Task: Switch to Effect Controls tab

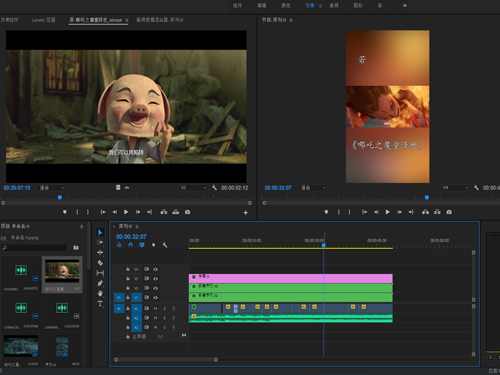Action: coord(9,20)
